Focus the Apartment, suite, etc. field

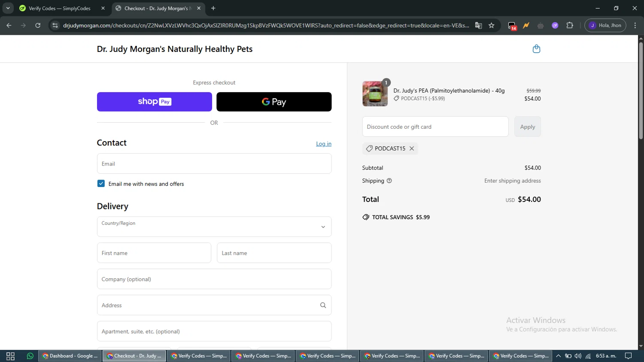214,332
